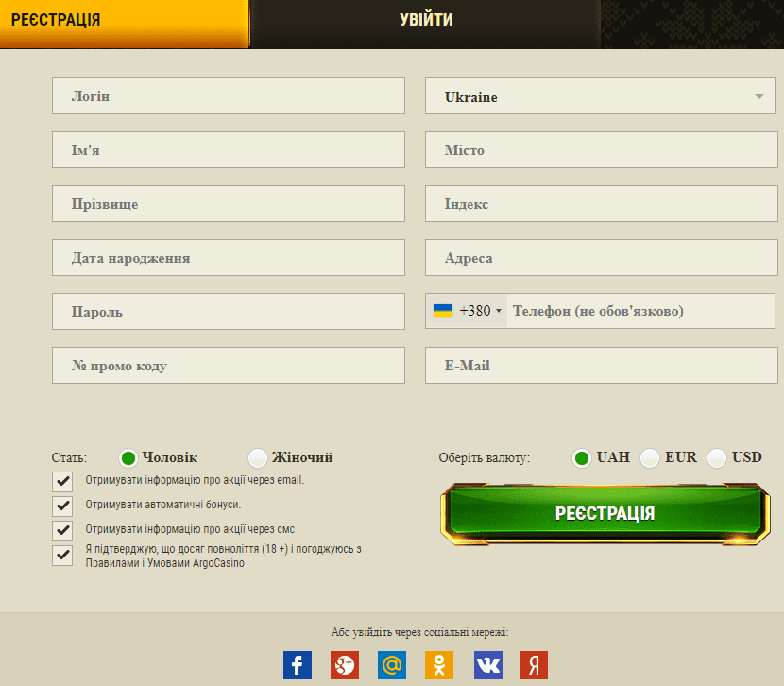
Task: Switch to the Увійти tab
Action: coord(425,20)
